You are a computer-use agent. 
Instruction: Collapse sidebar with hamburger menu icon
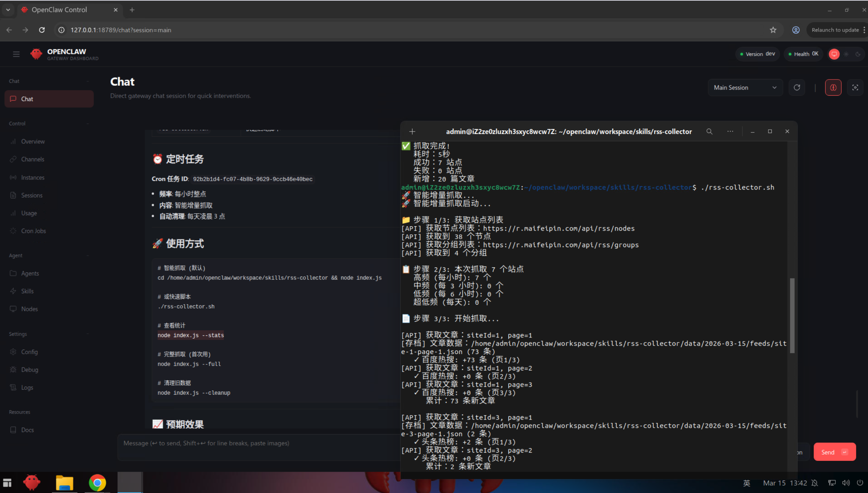[x=16, y=54]
